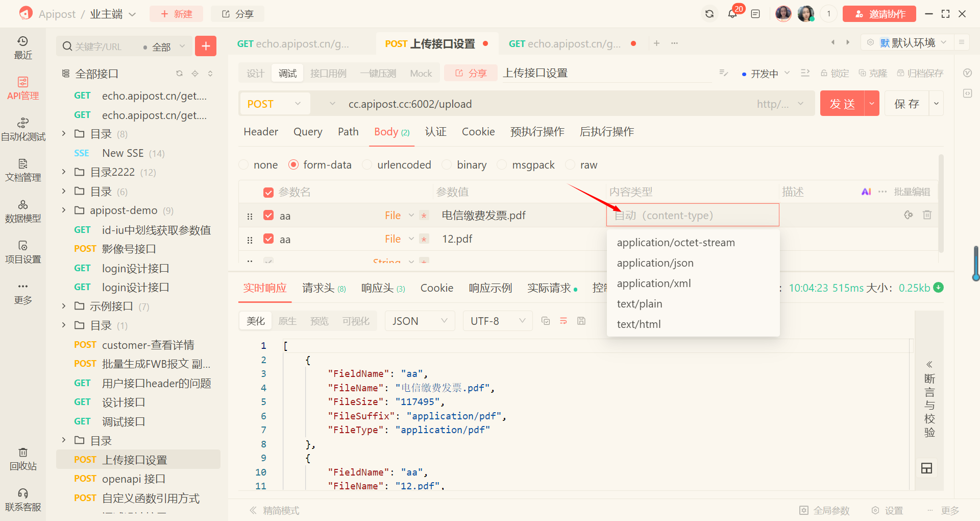Open 文档管理 document management section
980x521 pixels.
pyautogui.click(x=23, y=170)
